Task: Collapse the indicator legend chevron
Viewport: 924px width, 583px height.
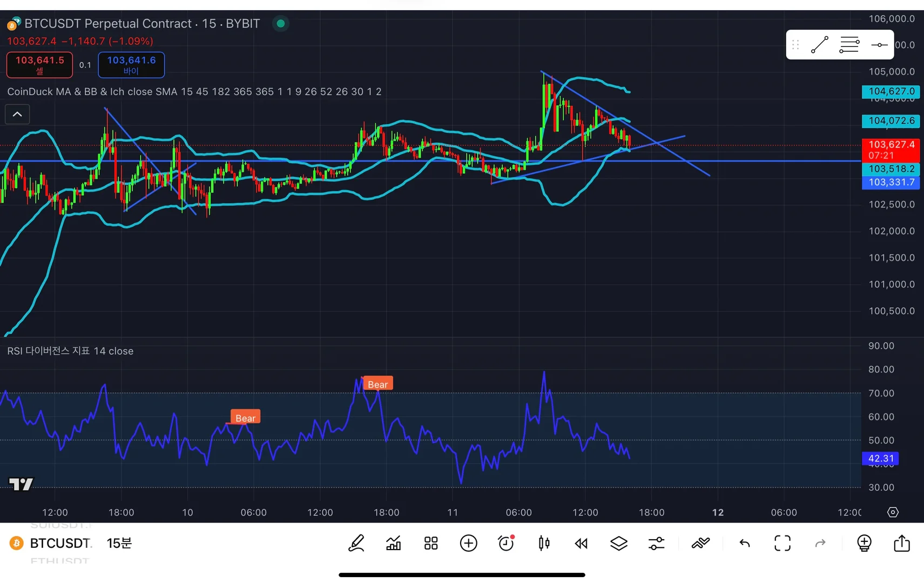Action: (17, 114)
